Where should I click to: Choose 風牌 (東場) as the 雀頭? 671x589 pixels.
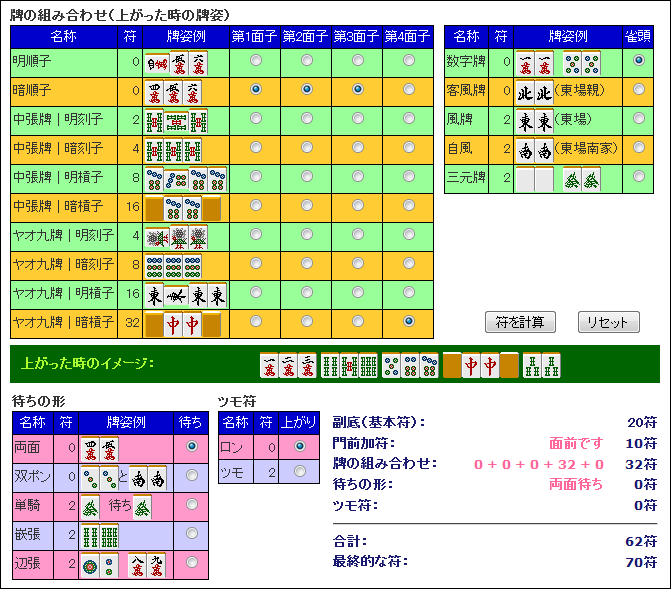(638, 118)
